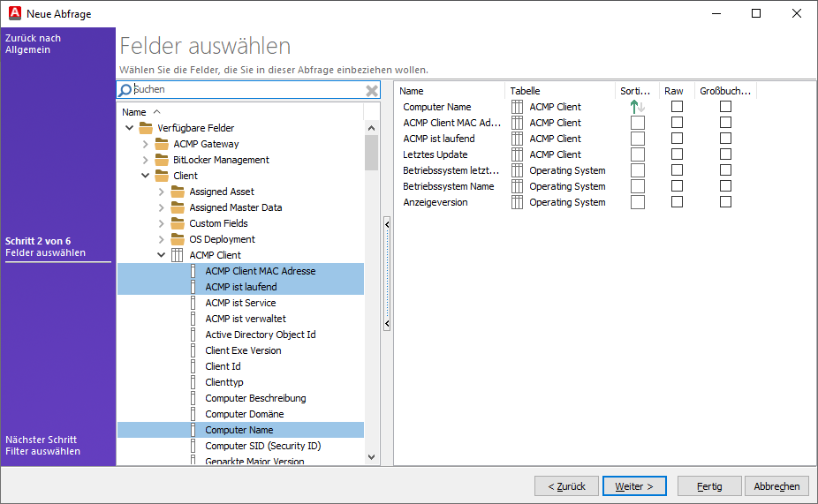Click the Verfügbare Felder folder icon
The height and width of the screenshot is (504, 818).
pos(146,128)
